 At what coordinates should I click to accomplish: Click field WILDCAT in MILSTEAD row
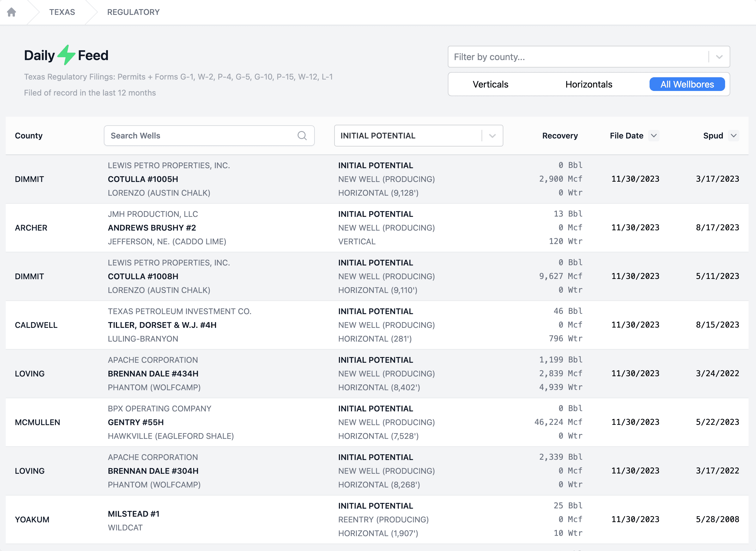tap(125, 528)
